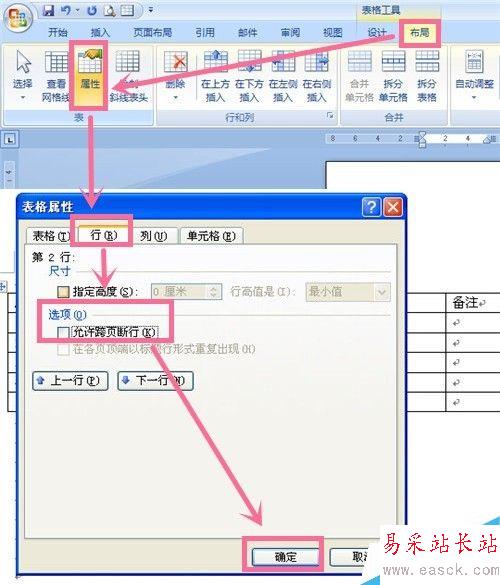Viewport: 500px width, 585px height.
Task: Click the 绘制斜线表头 icon
Action: tap(128, 76)
